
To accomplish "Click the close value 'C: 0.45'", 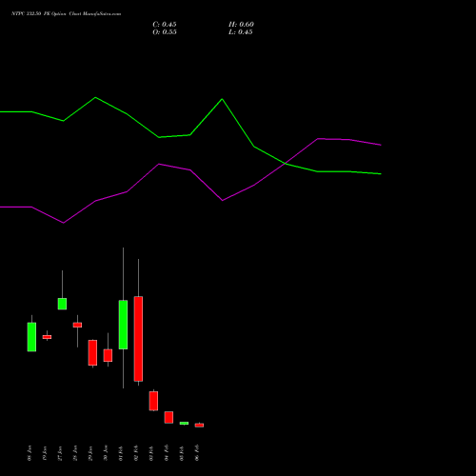I will point(165,25).
